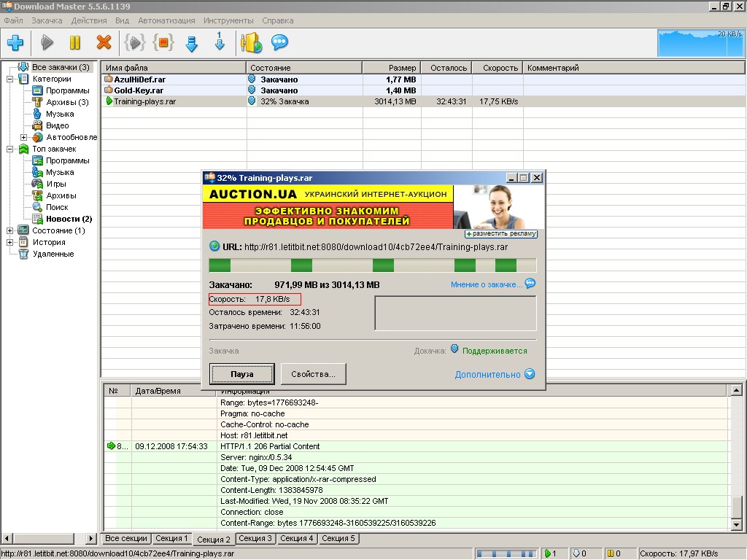Switch to the Секция 3 tab
Screen dimensions: 747x560
point(255,539)
